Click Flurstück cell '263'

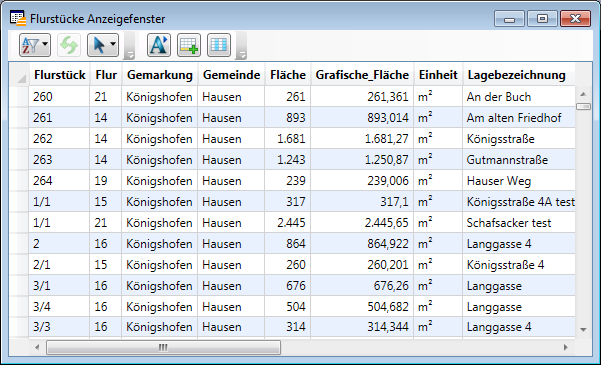click(59, 160)
